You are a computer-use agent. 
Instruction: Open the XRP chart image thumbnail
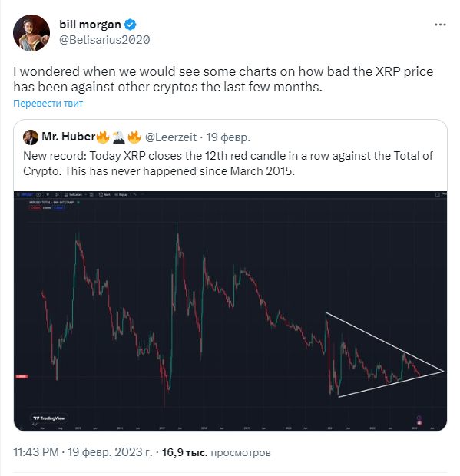[230, 311]
